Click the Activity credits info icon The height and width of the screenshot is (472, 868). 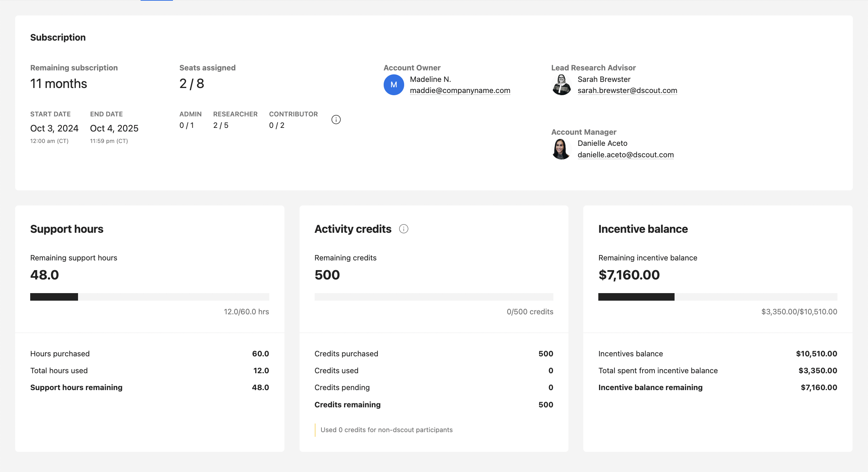point(403,229)
